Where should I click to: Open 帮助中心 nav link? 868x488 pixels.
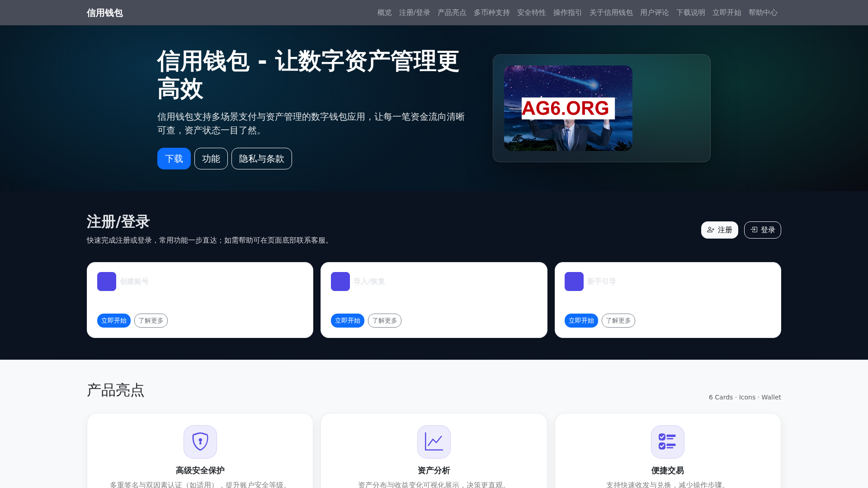763,13
